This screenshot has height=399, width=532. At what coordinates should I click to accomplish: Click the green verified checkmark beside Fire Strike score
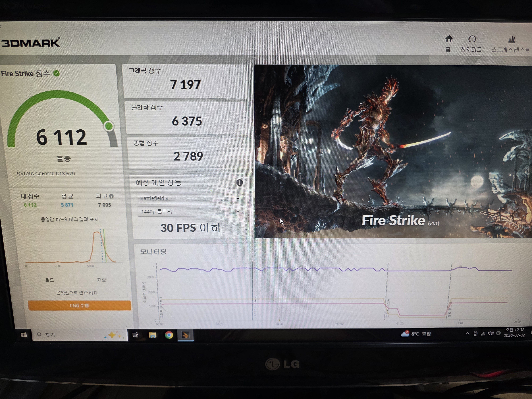click(57, 73)
